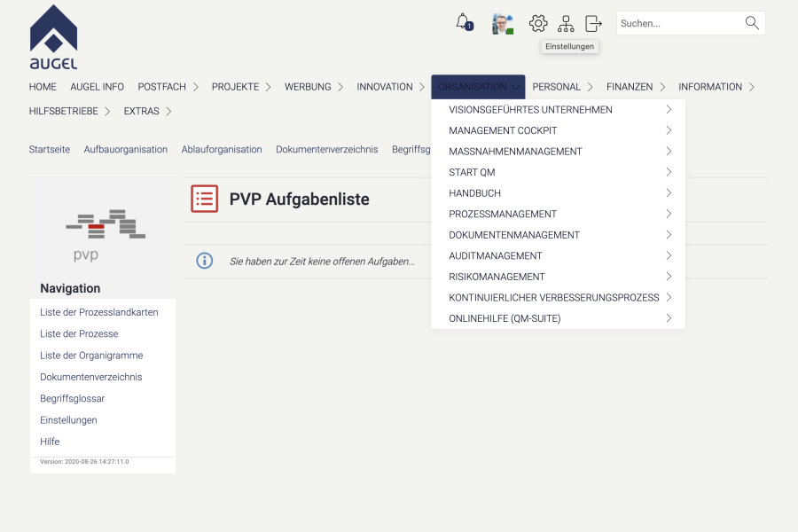Click the info icon beside the tasks message
This screenshot has width=798, height=532.
[x=205, y=261]
